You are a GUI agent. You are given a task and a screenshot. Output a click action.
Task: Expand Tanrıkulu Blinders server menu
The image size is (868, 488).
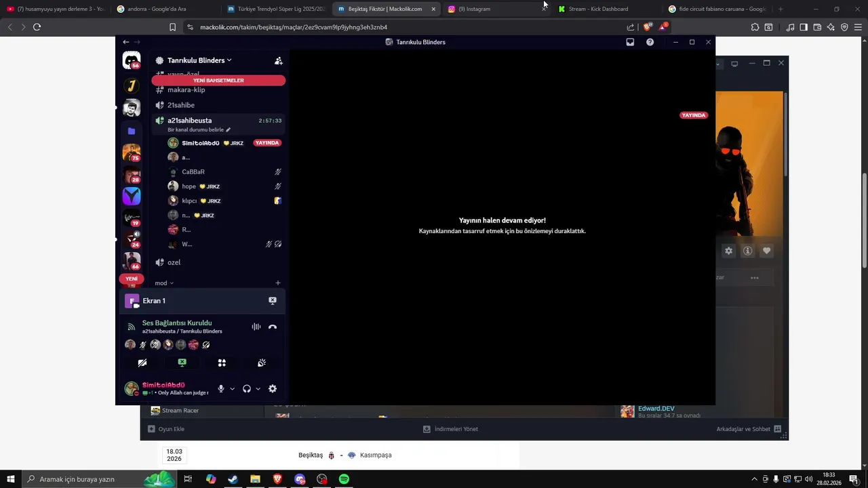pyautogui.click(x=199, y=60)
